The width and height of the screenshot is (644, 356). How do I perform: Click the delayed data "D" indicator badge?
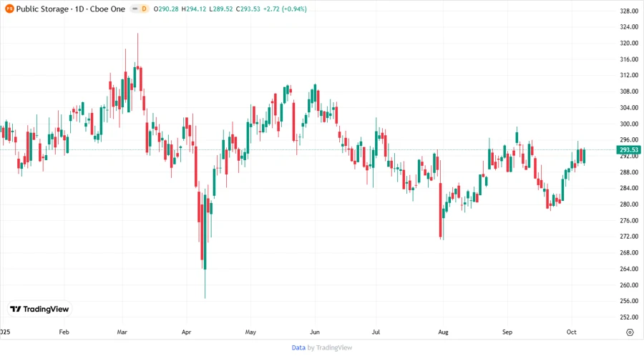[x=144, y=9]
